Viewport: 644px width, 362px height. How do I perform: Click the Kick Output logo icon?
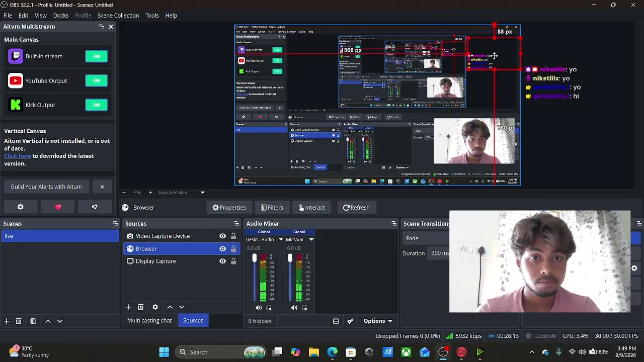pyautogui.click(x=16, y=105)
